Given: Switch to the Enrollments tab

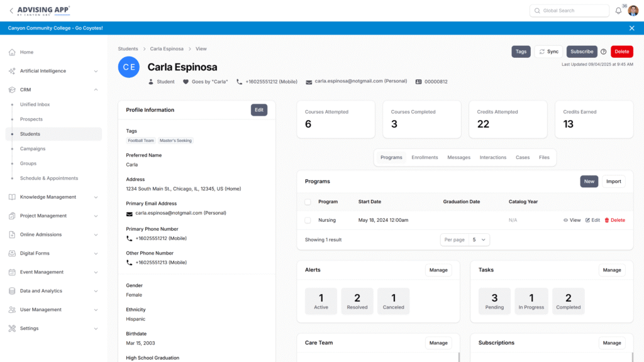Looking at the screenshot, I should (x=425, y=157).
